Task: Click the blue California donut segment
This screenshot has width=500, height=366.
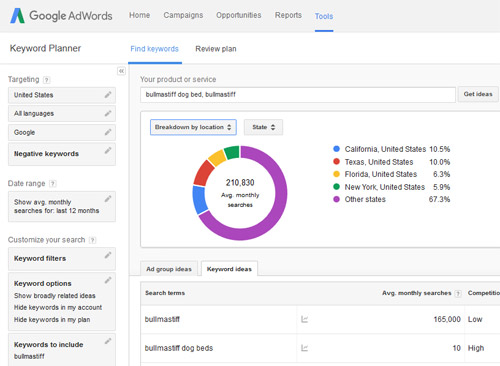Action: pyautogui.click(x=200, y=199)
